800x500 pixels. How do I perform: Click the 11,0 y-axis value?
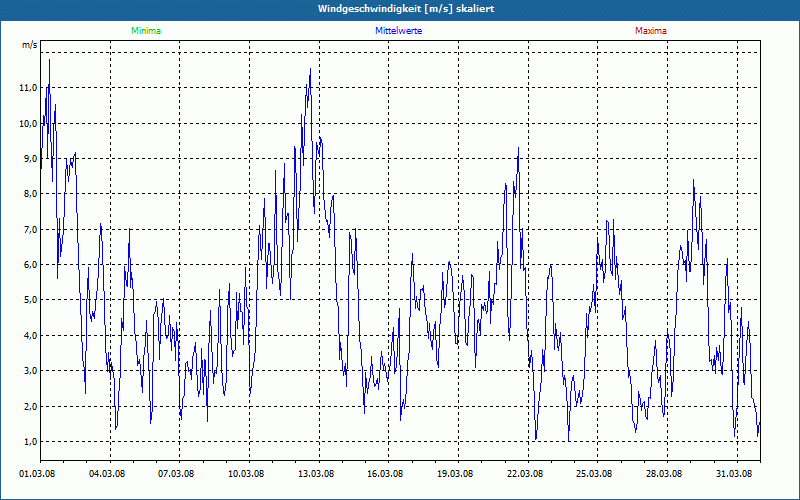[29, 88]
